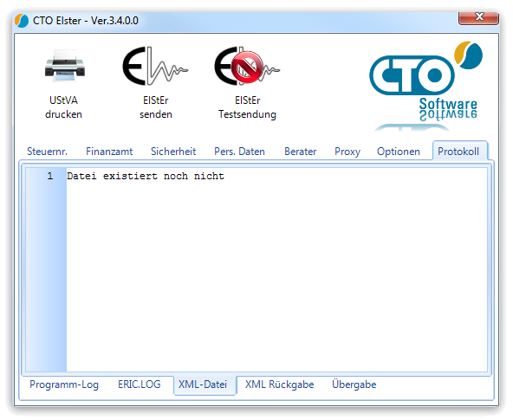The image size is (513, 420).
Task: Click the UStVA drucken printer icon
Action: tap(64, 66)
